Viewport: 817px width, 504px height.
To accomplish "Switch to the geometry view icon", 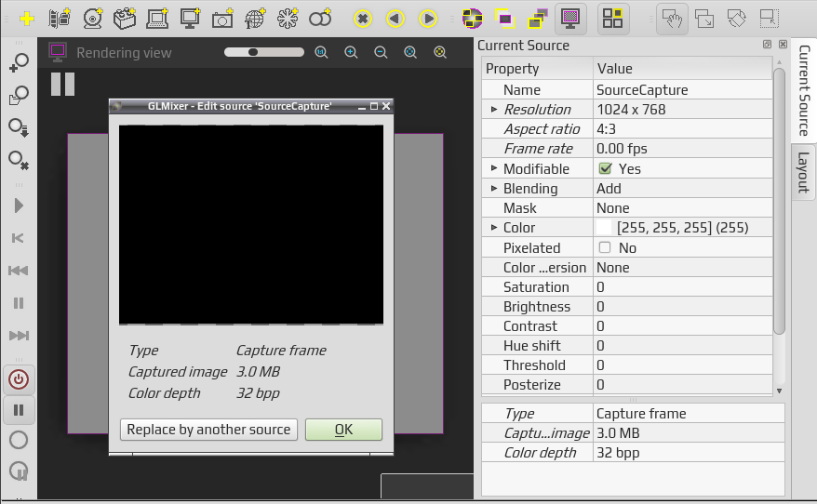I will (x=505, y=20).
